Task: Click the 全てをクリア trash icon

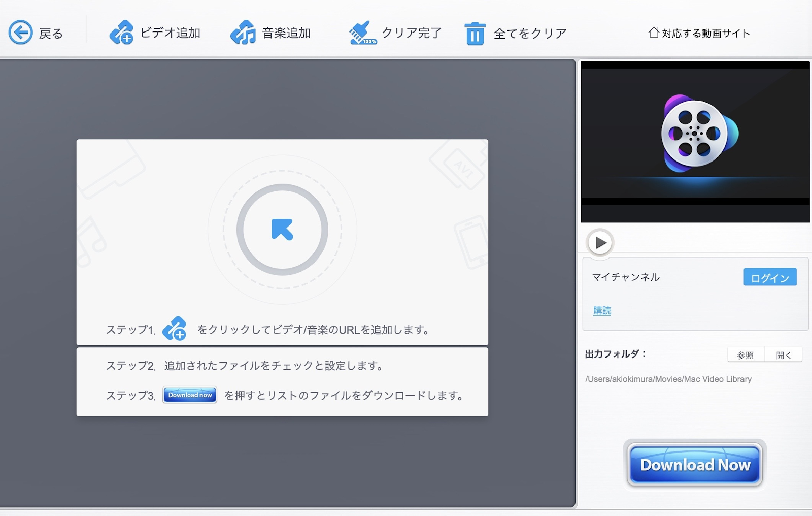Action: 475,34
